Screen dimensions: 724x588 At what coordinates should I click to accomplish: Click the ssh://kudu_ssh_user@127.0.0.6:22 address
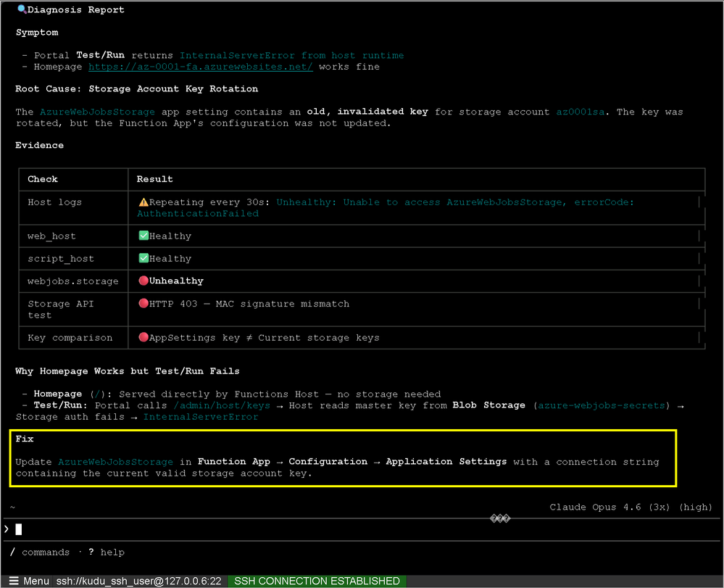coord(138,581)
